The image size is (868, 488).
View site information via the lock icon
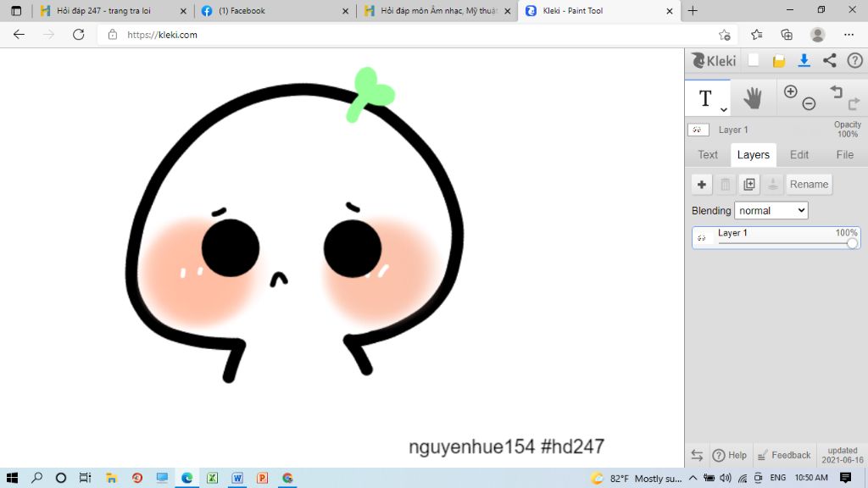point(113,34)
